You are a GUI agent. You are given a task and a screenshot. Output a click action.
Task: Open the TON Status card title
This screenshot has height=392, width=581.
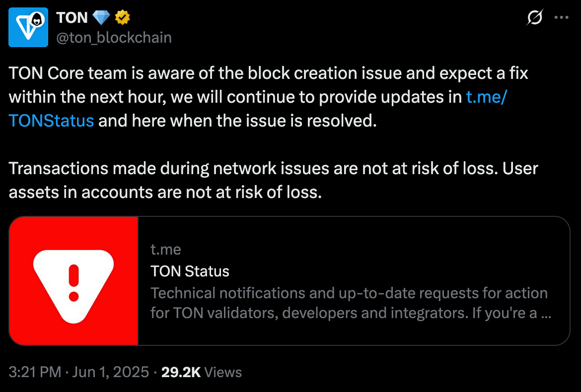[190, 271]
